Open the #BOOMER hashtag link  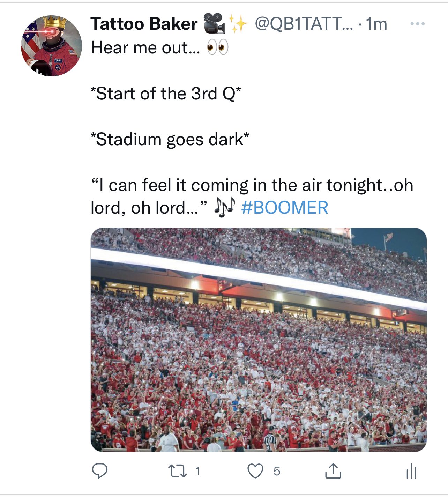tap(285, 208)
